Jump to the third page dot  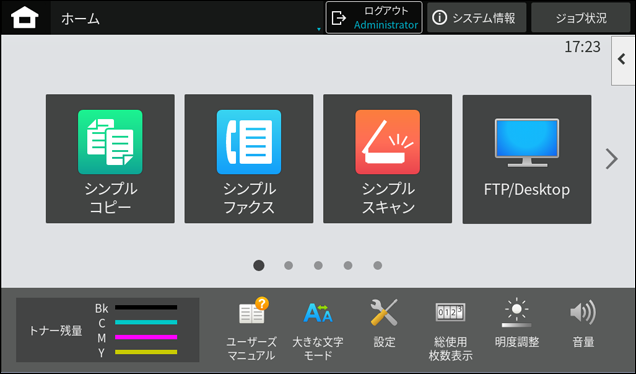click(x=318, y=265)
